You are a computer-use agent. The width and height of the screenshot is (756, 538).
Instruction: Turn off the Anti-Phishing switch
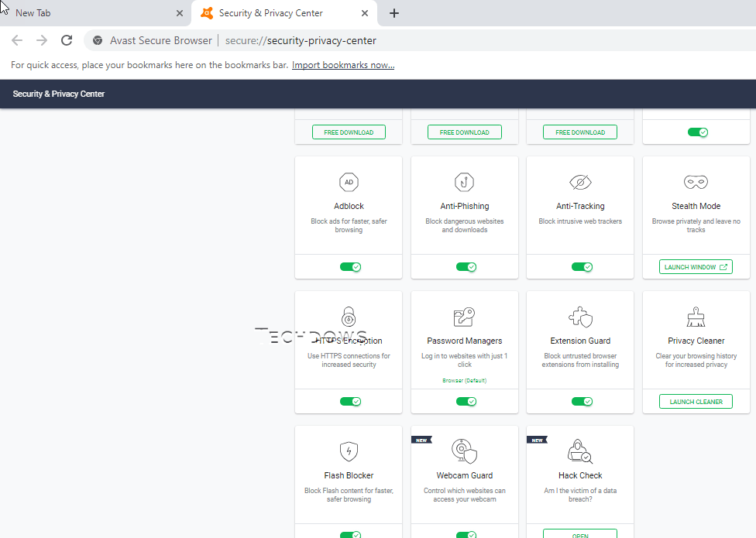click(466, 267)
